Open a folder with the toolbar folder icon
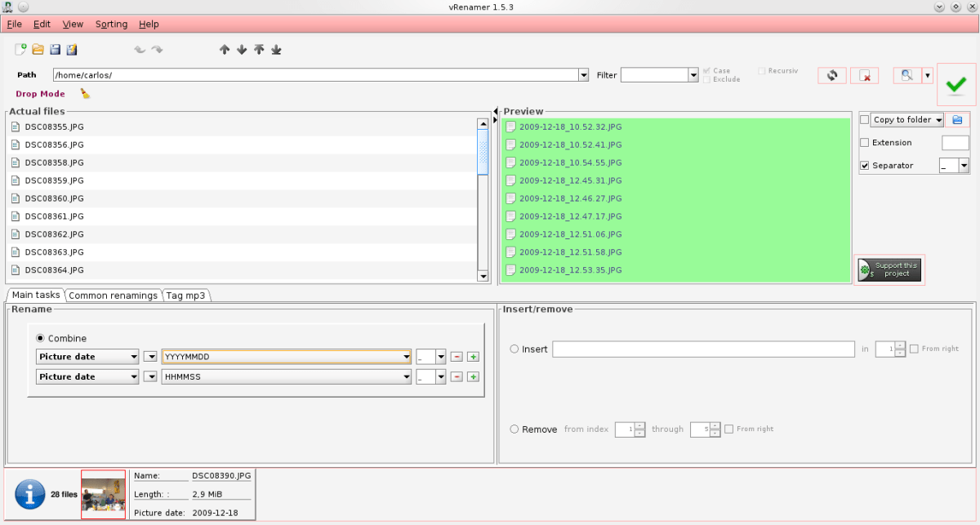Screen dimensions: 980x525 [38, 50]
